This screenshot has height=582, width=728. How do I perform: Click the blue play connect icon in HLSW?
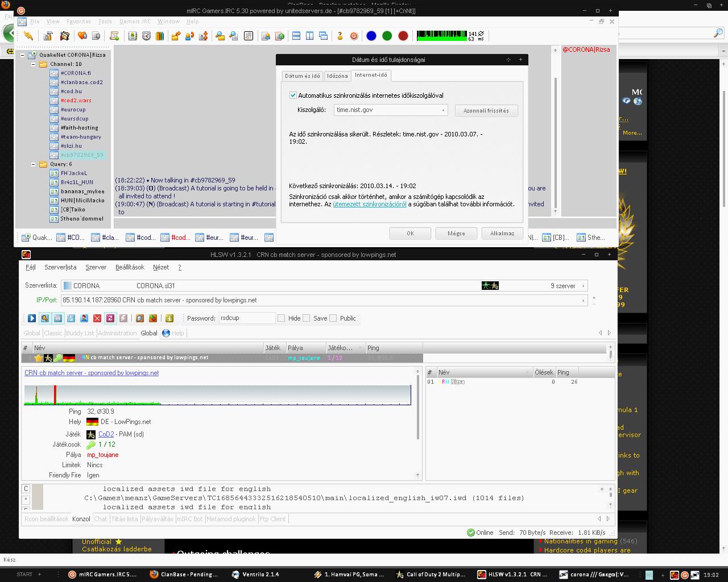(32, 318)
